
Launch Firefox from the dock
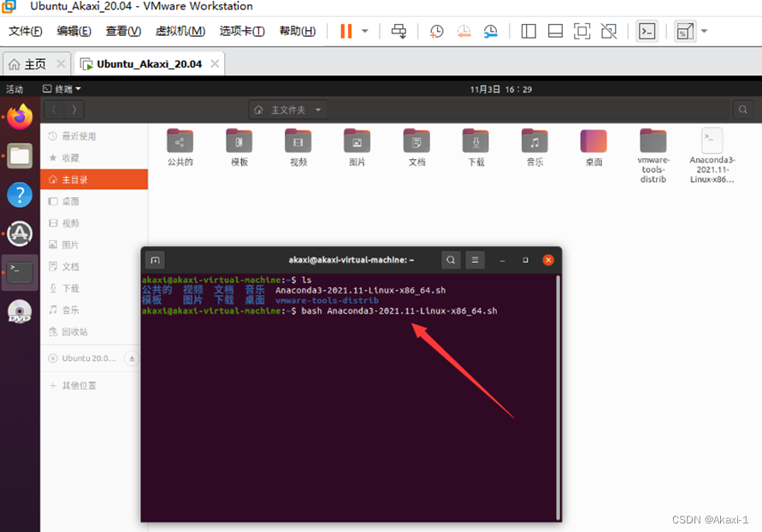tap(20, 117)
